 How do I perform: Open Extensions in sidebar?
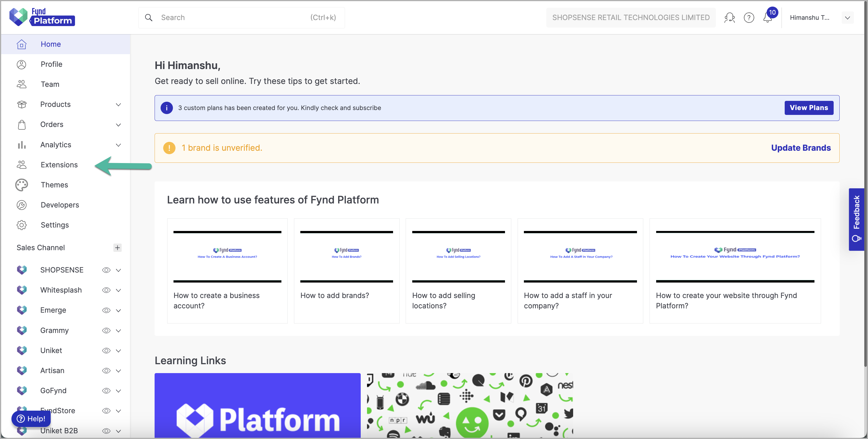click(66, 165)
